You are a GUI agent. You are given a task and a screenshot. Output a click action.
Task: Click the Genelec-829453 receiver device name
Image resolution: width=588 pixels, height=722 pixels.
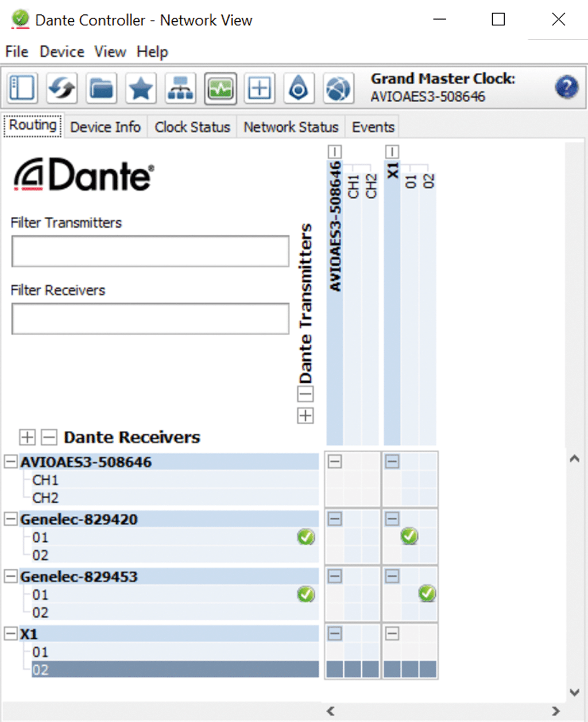pyautogui.click(x=79, y=577)
